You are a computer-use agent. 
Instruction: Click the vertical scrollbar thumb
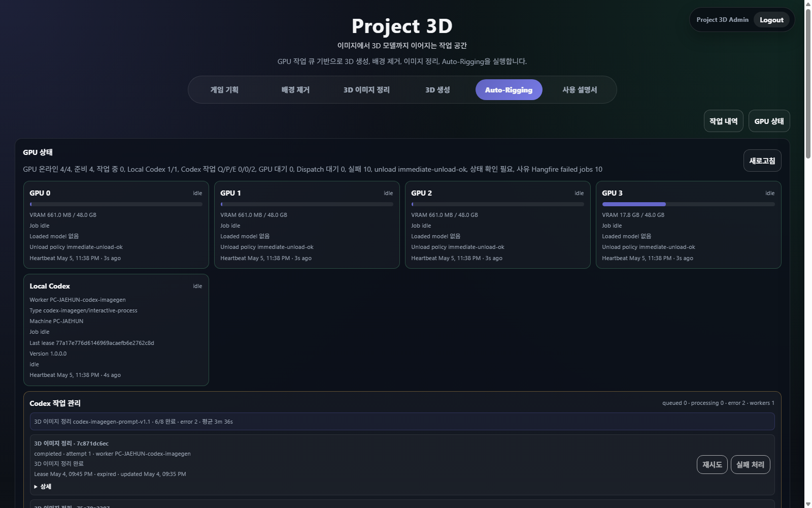(808, 83)
